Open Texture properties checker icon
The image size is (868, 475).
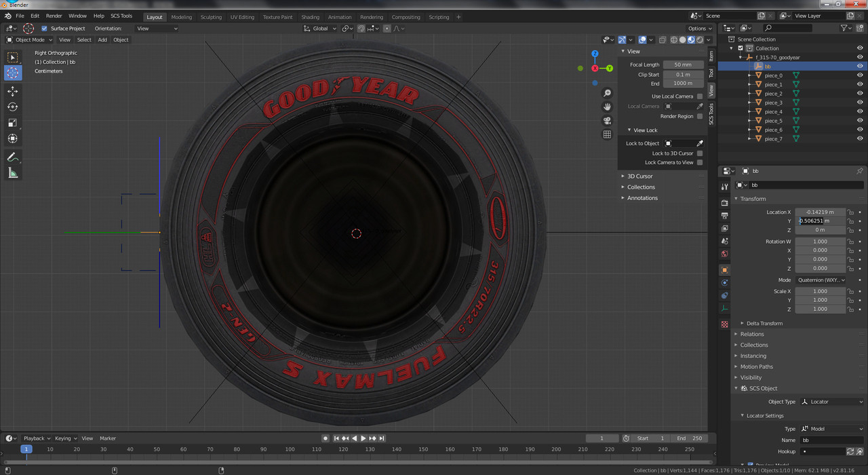coord(724,324)
